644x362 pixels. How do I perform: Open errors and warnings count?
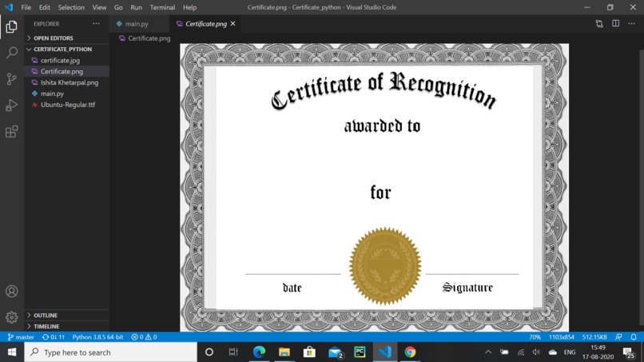click(x=144, y=337)
